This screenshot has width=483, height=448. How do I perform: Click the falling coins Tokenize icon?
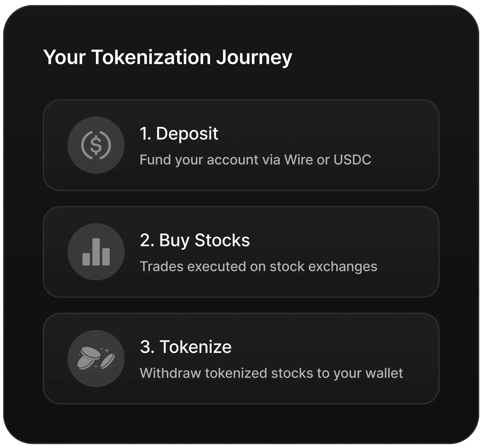click(x=96, y=358)
